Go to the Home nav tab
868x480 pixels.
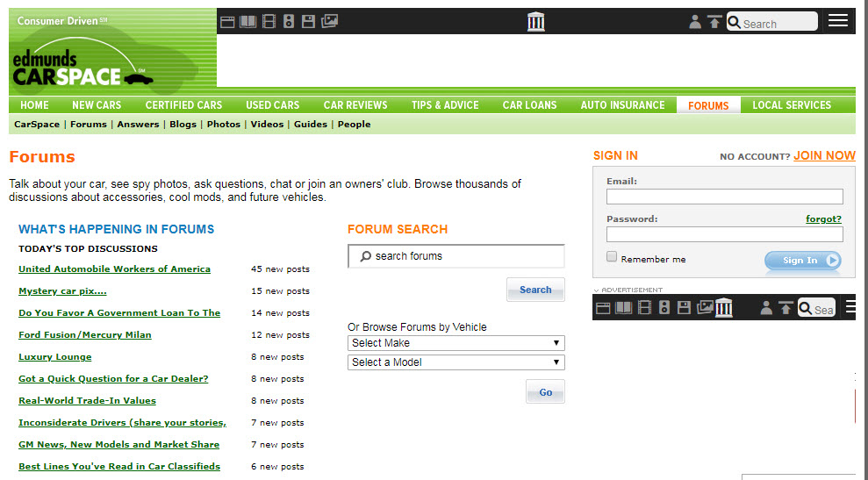pos(34,104)
